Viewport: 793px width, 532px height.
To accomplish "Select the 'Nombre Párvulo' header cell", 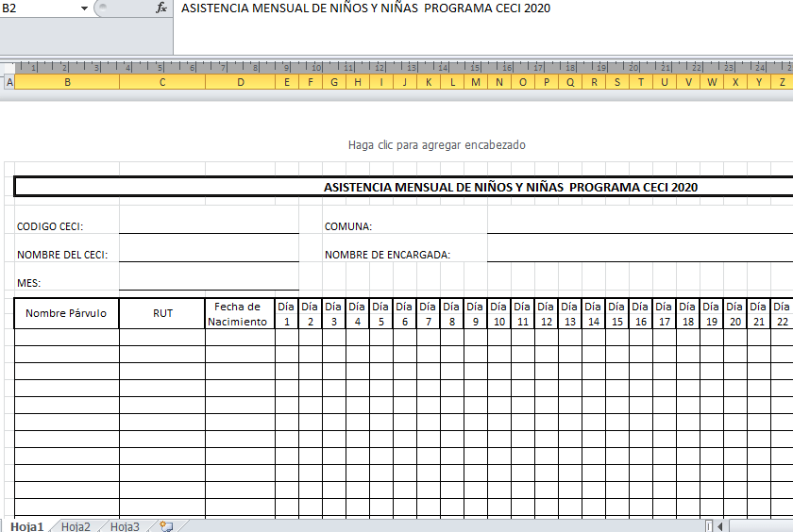I will click(x=67, y=313).
